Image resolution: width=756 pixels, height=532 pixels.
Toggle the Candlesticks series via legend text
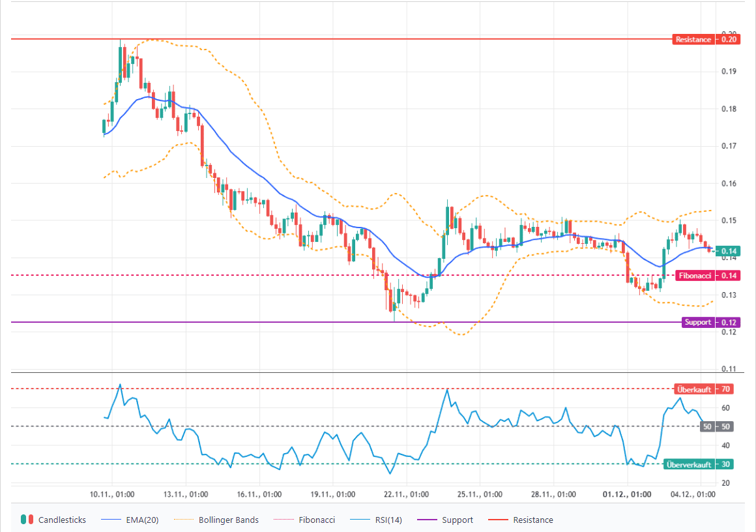pos(62,520)
